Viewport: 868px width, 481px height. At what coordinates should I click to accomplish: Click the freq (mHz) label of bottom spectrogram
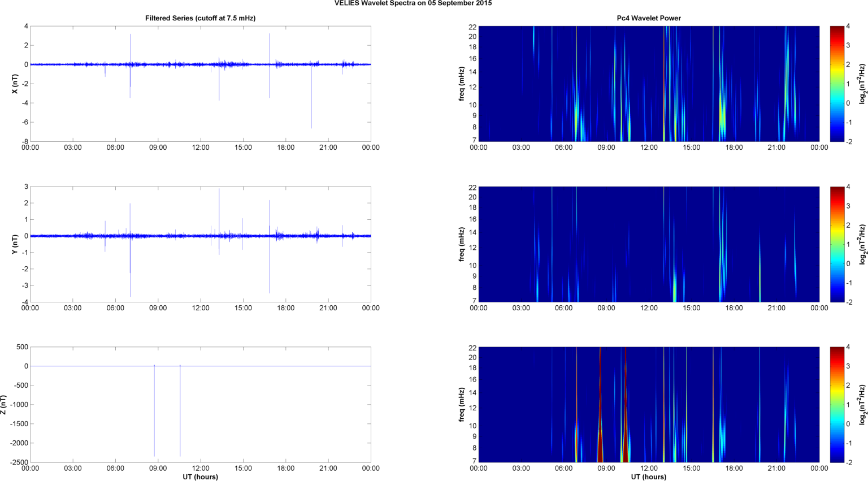click(x=462, y=405)
